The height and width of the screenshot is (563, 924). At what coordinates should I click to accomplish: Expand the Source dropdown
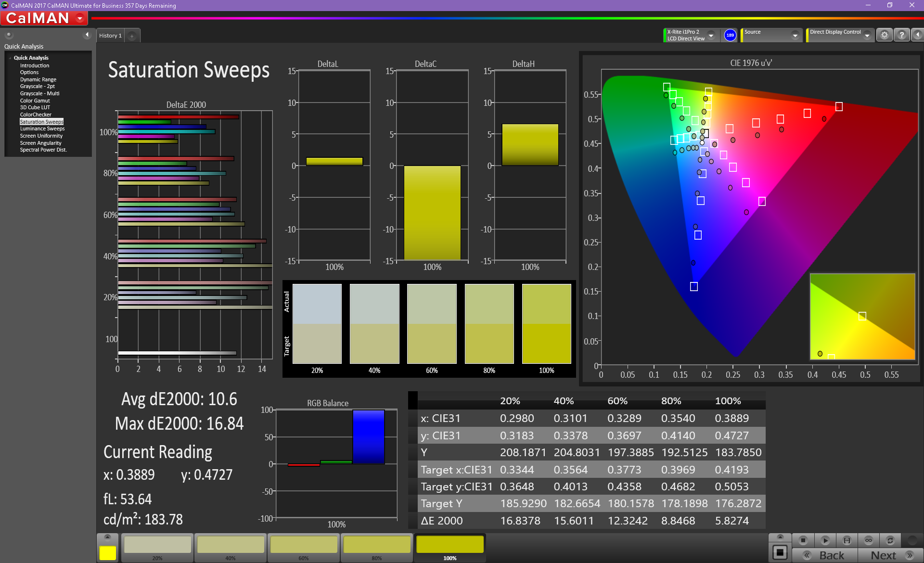tap(795, 36)
